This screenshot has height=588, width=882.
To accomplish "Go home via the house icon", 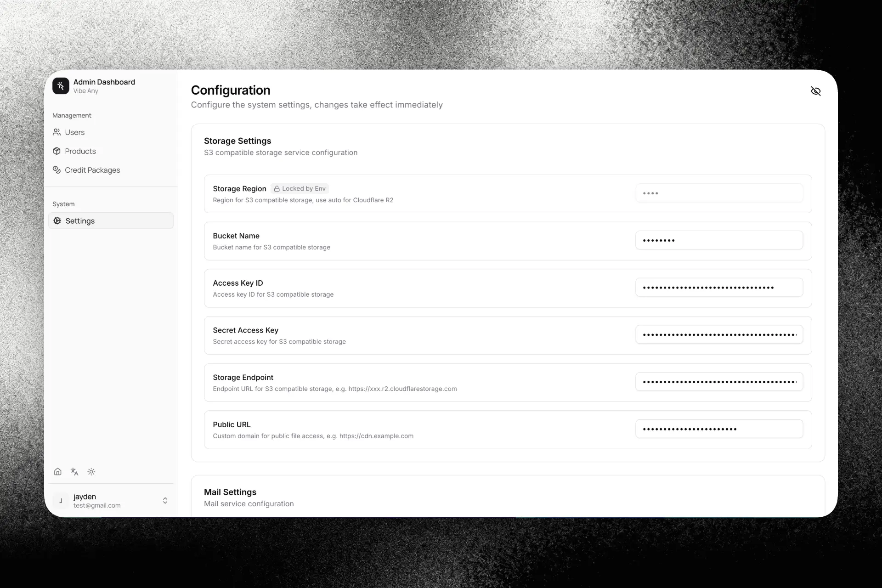I will coord(58,472).
